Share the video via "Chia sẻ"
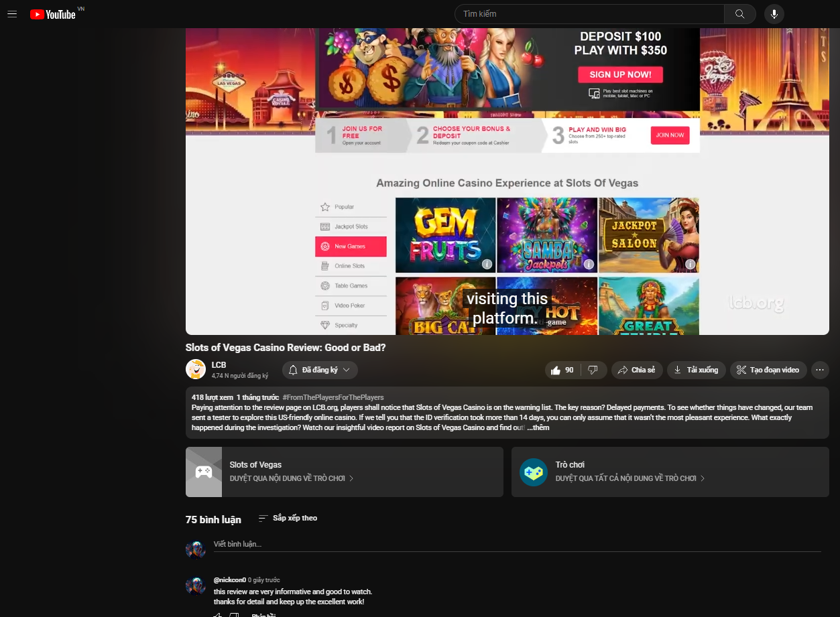Viewport: 840px width, 617px height. point(637,370)
